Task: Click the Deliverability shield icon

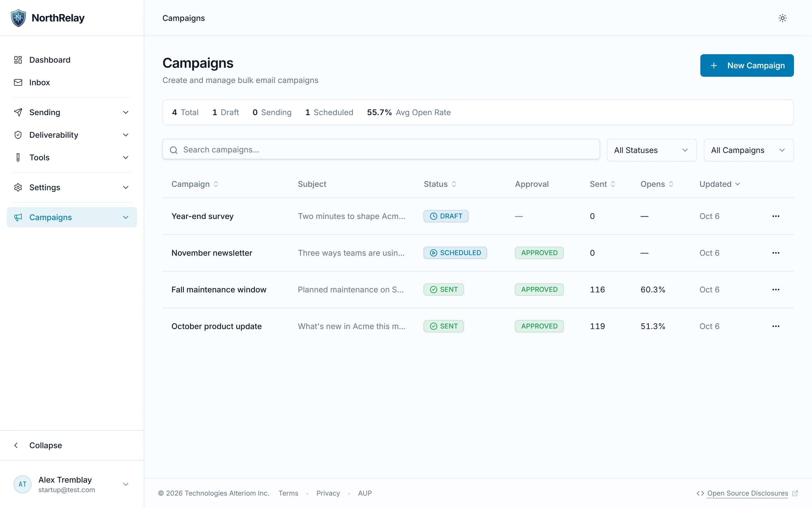Action: [18, 135]
